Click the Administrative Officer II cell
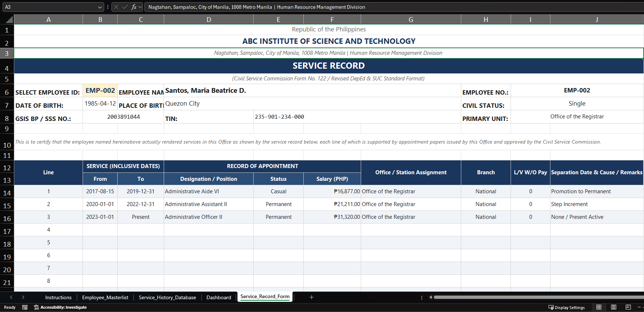 click(209, 217)
